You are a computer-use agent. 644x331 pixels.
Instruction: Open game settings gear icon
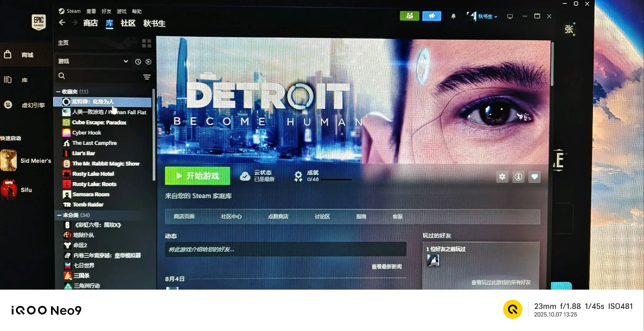tap(502, 177)
